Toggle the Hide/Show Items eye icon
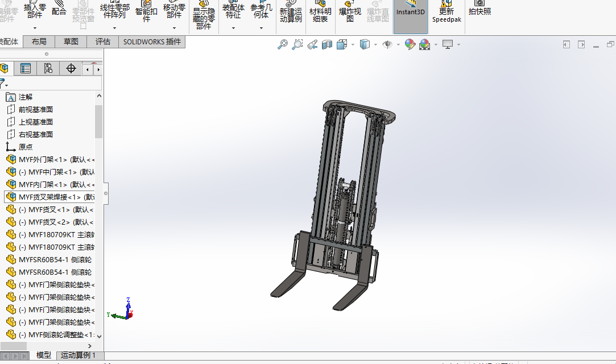Image resolution: width=616 pixels, height=364 pixels. [x=387, y=44]
